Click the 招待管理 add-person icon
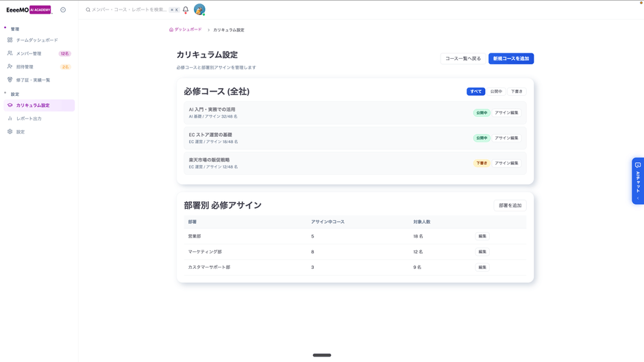Image resolution: width=644 pixels, height=362 pixels. 10,66
